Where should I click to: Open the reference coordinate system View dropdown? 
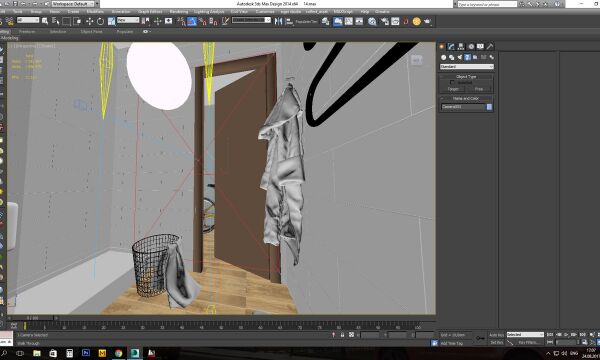128,20
